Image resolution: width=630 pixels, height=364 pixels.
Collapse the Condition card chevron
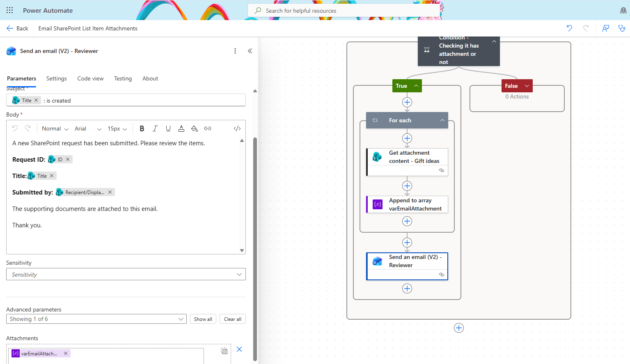[x=494, y=41]
